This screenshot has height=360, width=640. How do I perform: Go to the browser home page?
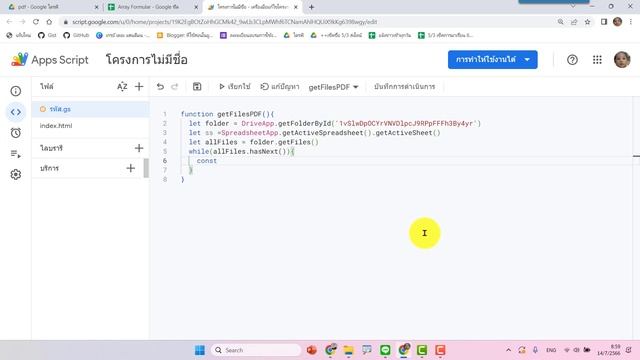(x=49, y=22)
